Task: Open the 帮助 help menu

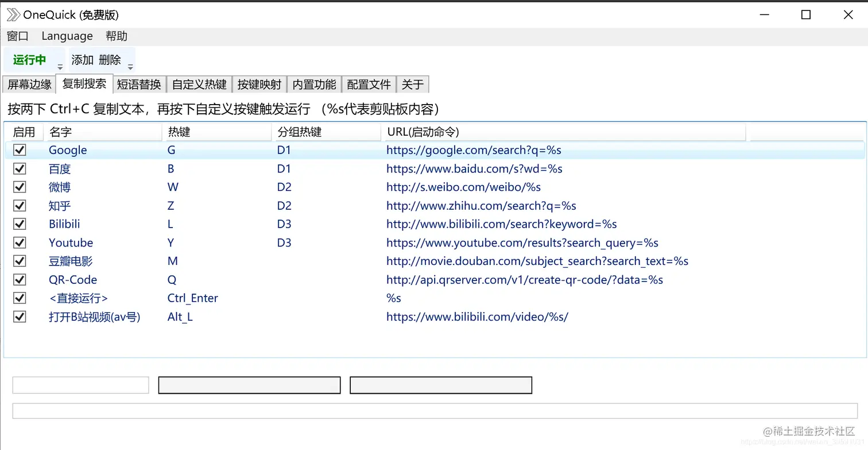Action: (117, 36)
